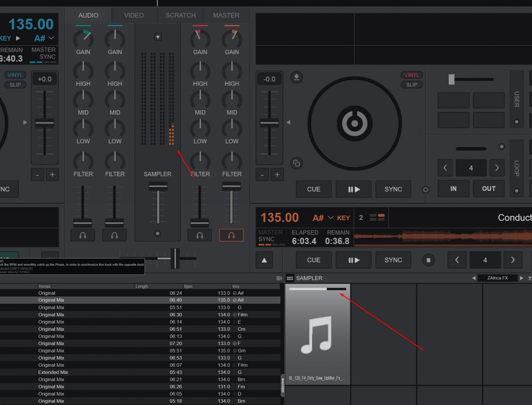The image size is (532, 405).
Task: Click the crossfader handle
Action: click(x=175, y=258)
